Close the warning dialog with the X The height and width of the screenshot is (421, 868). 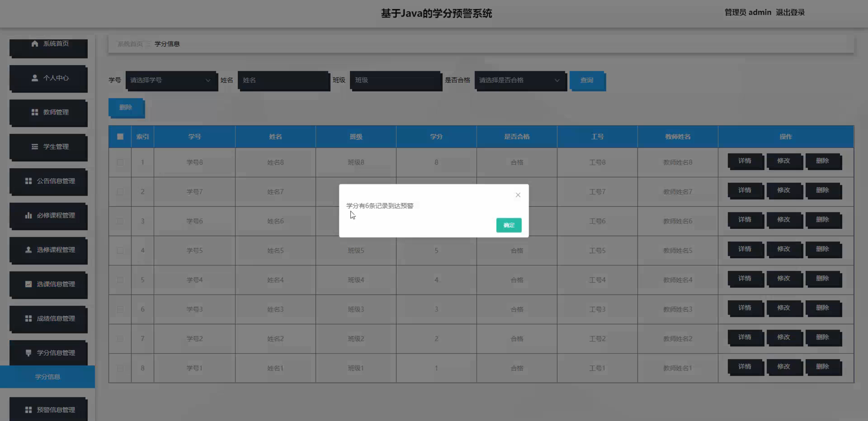518,195
